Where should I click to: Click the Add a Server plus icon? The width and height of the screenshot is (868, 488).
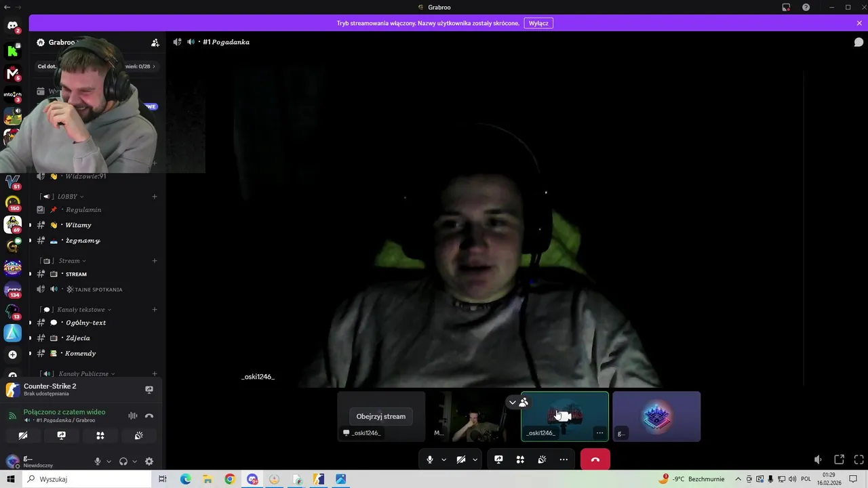point(12,354)
